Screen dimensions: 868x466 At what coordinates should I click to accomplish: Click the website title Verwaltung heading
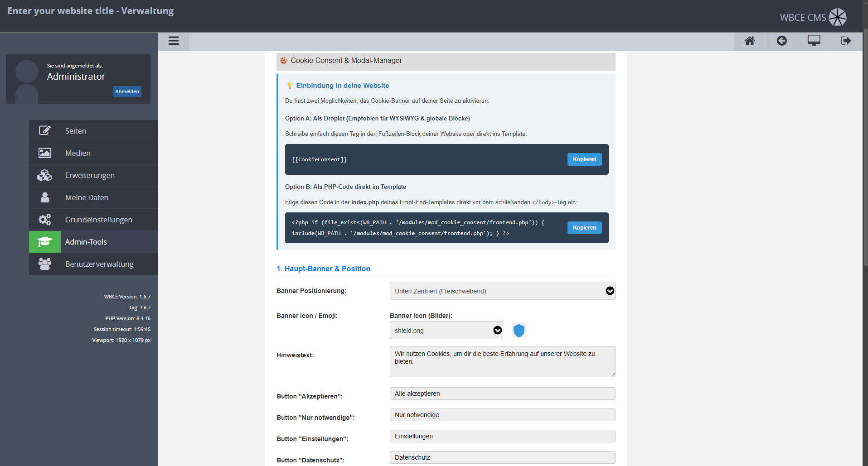pyautogui.click(x=90, y=11)
